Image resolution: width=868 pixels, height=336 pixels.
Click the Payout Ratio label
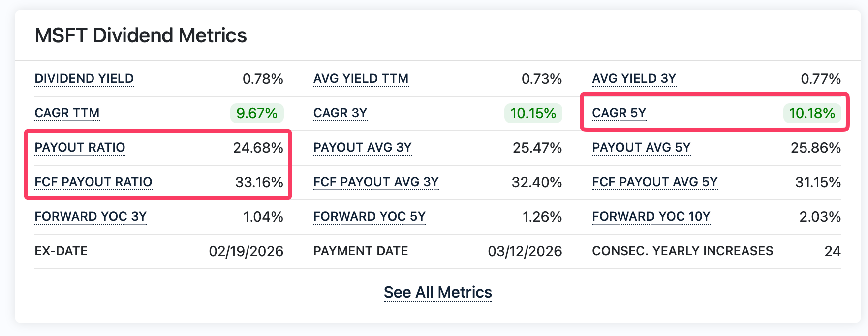[80, 147]
